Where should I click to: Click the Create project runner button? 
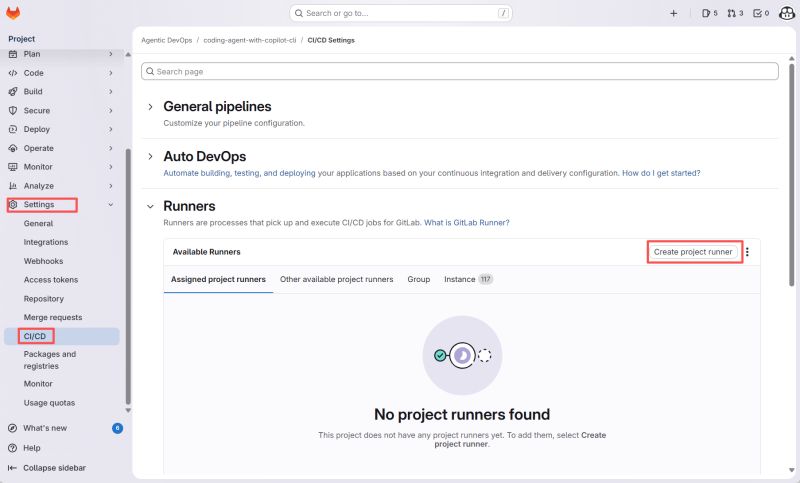pyautogui.click(x=693, y=252)
